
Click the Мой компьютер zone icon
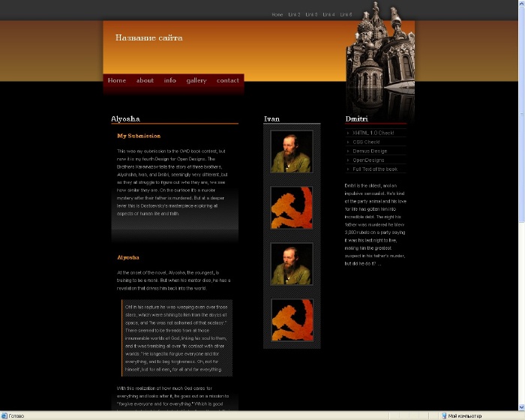[444, 415]
